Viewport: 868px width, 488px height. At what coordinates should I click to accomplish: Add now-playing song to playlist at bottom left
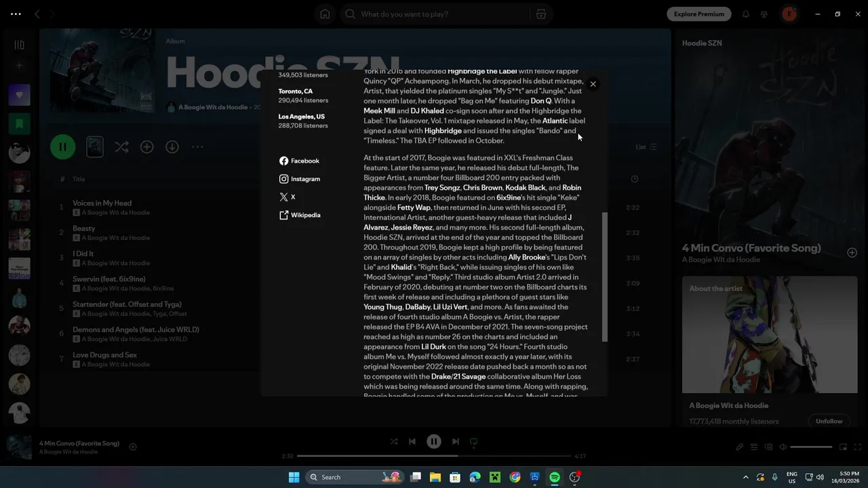tap(133, 447)
